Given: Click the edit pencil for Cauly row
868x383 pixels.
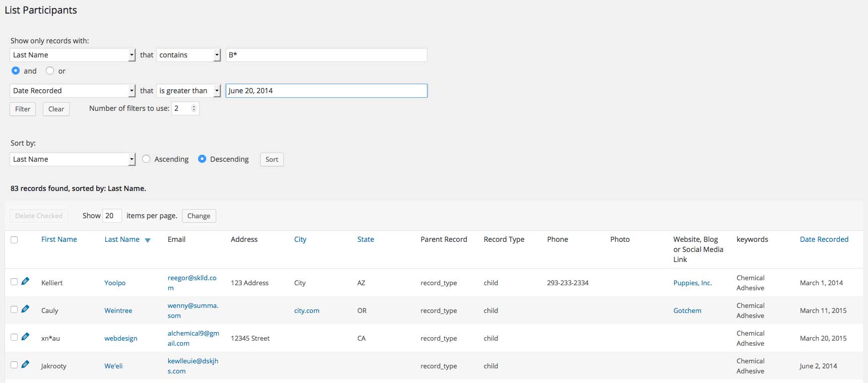Looking at the screenshot, I should 25,309.
